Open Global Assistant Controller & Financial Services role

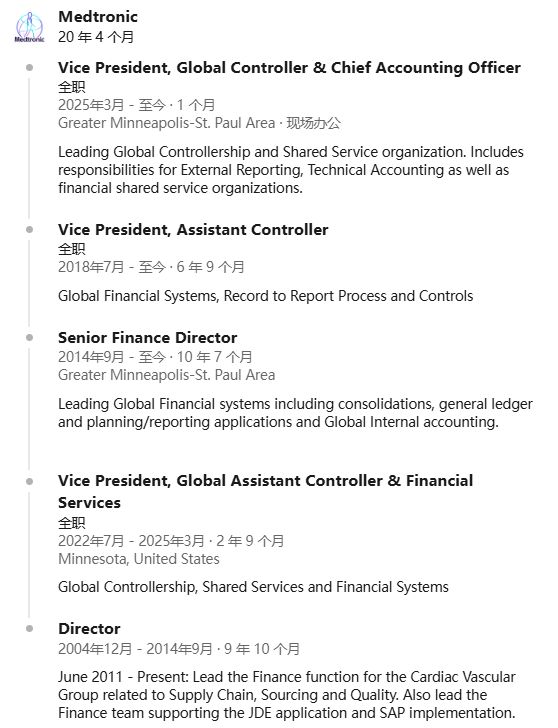pos(266,492)
